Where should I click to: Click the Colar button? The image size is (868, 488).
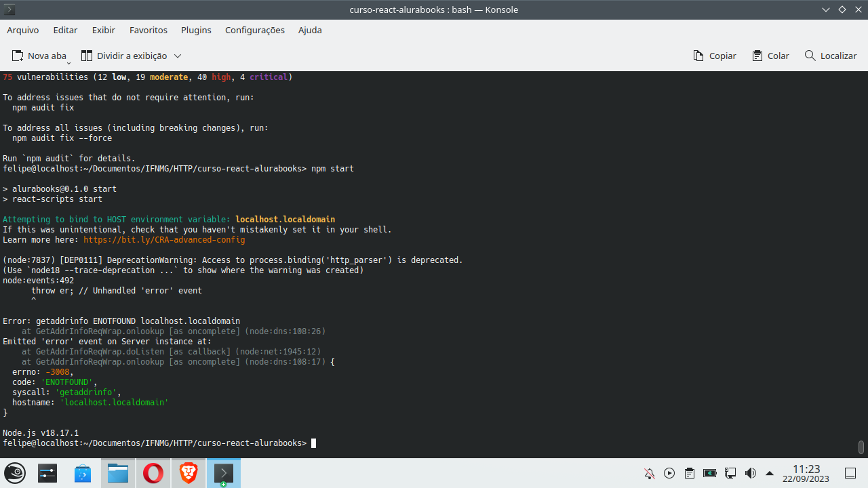click(x=771, y=56)
